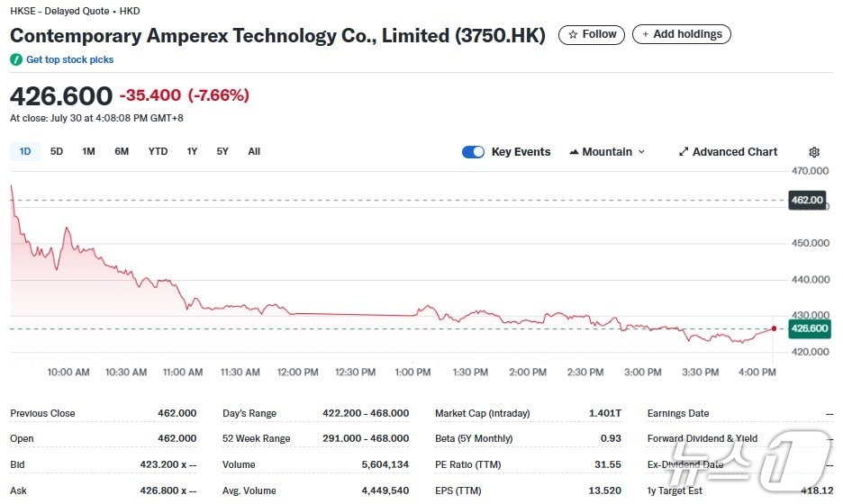Click the Mountain chart type icon

574,152
